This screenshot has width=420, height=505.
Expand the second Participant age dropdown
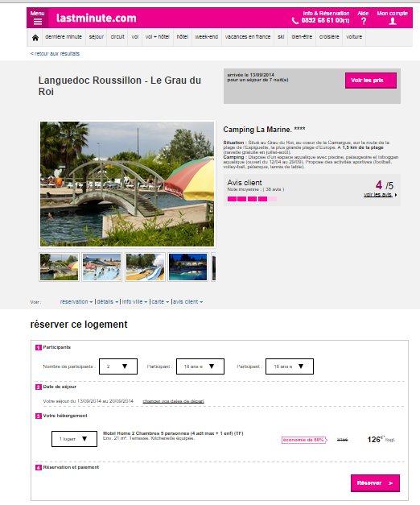click(x=290, y=366)
